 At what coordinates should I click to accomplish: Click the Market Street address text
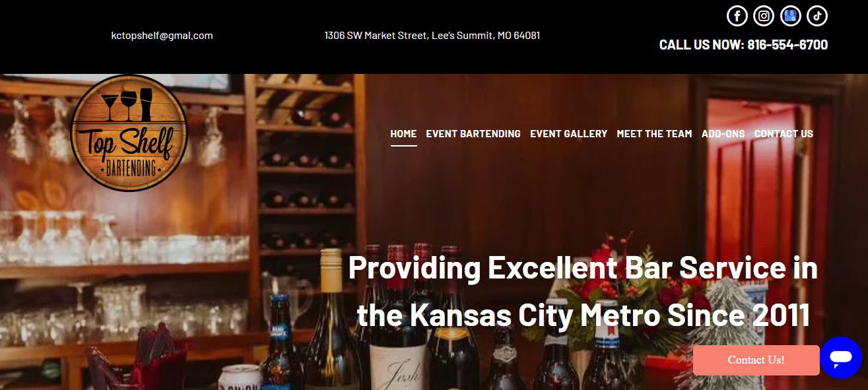432,36
